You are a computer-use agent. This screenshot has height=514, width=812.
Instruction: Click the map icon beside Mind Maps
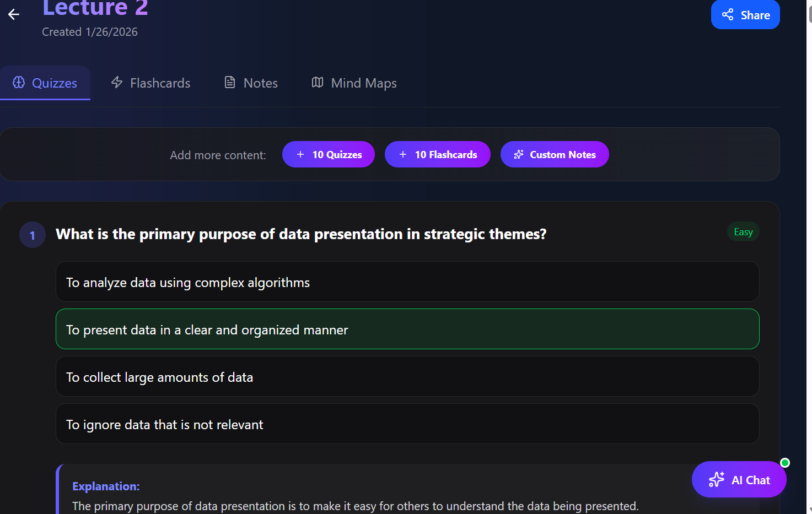[317, 82]
